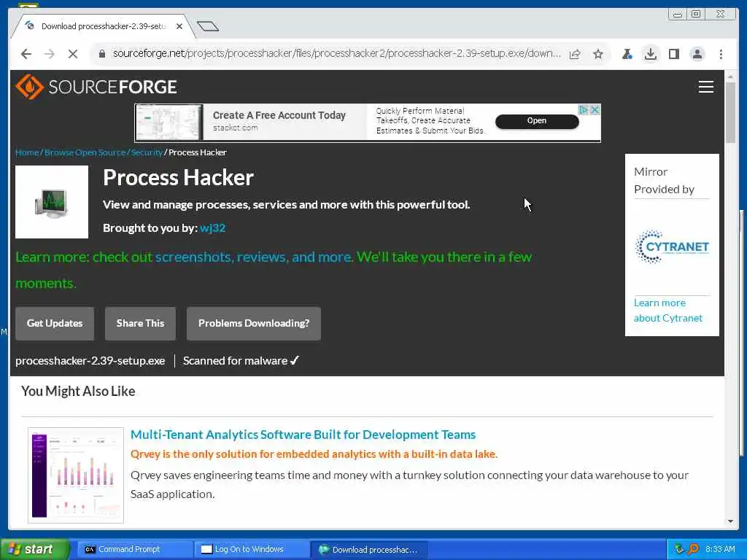View site security lock info

pyautogui.click(x=101, y=54)
